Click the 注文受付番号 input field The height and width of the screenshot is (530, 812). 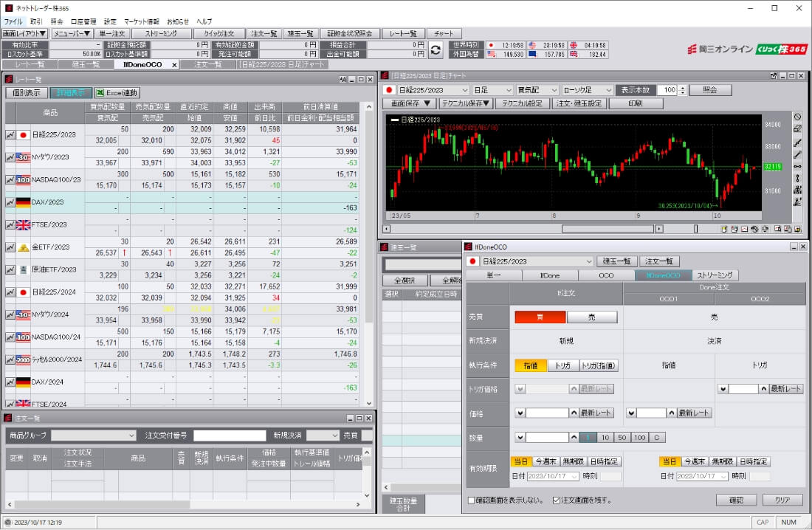pyautogui.click(x=230, y=436)
